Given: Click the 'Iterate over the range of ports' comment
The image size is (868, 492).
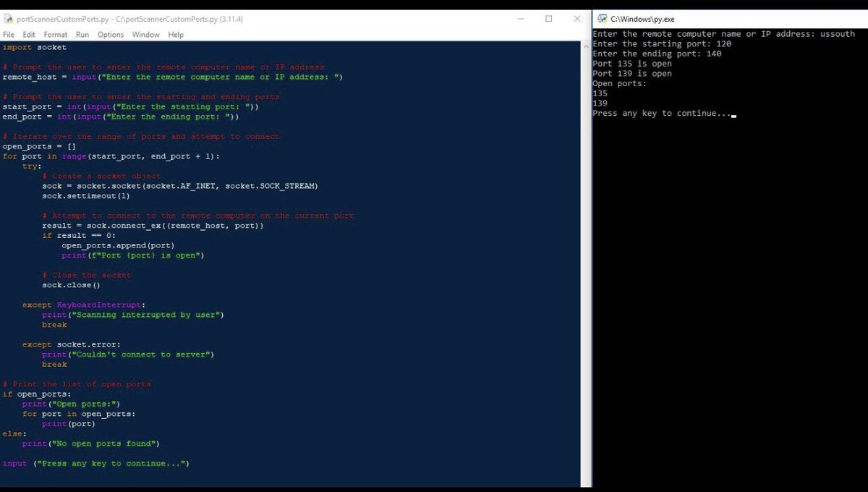Looking at the screenshot, I should pos(141,136).
